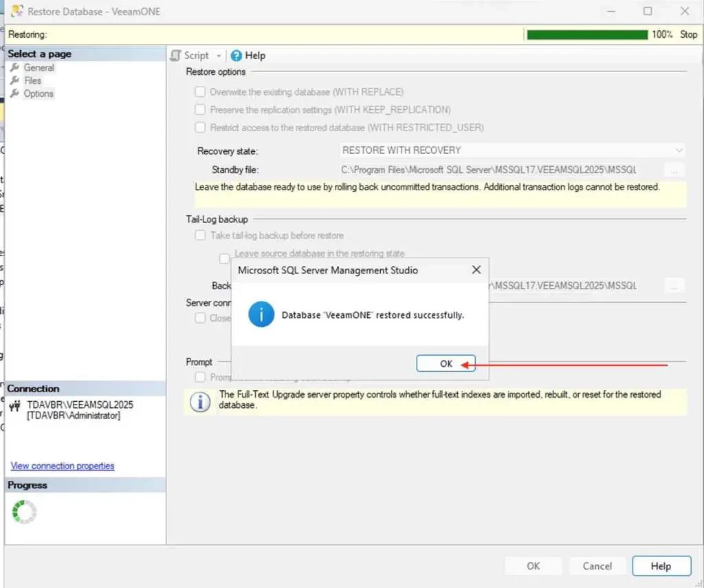Click the blue information icon in the dialog
The height and width of the screenshot is (588, 704).
pyautogui.click(x=261, y=314)
